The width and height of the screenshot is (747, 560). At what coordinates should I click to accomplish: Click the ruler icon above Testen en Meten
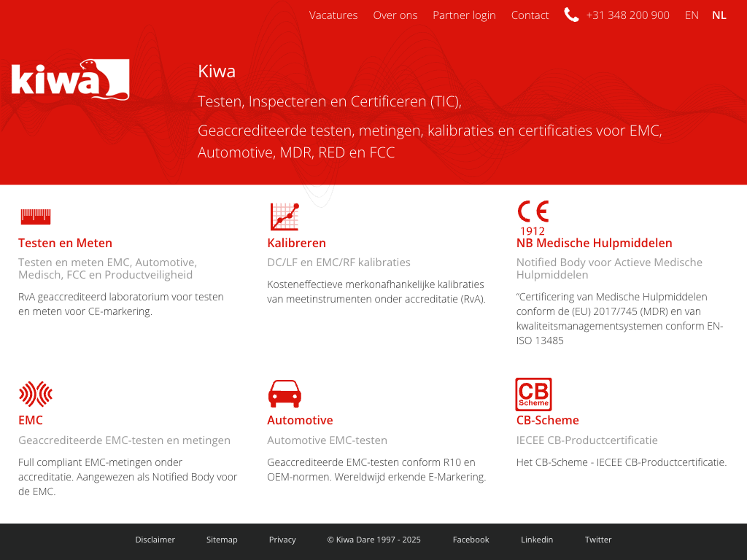[35, 217]
